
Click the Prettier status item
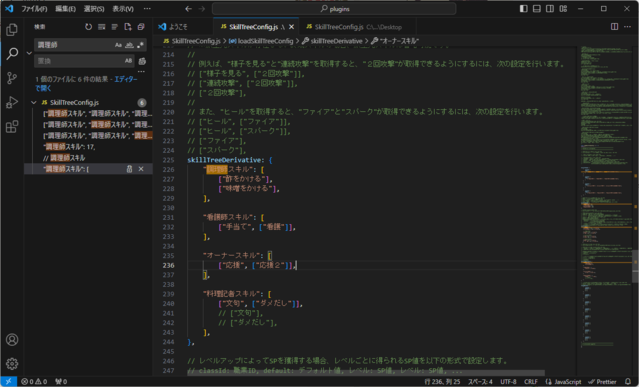point(602,382)
